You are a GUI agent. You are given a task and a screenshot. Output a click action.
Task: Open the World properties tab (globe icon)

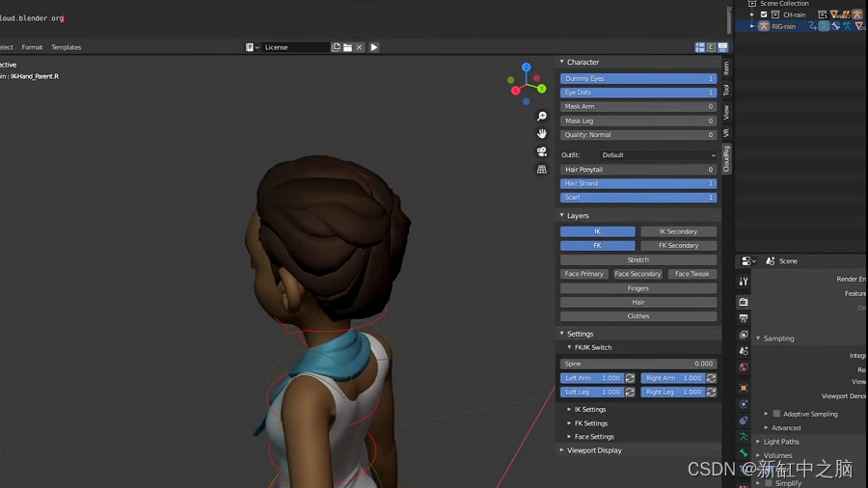click(744, 367)
